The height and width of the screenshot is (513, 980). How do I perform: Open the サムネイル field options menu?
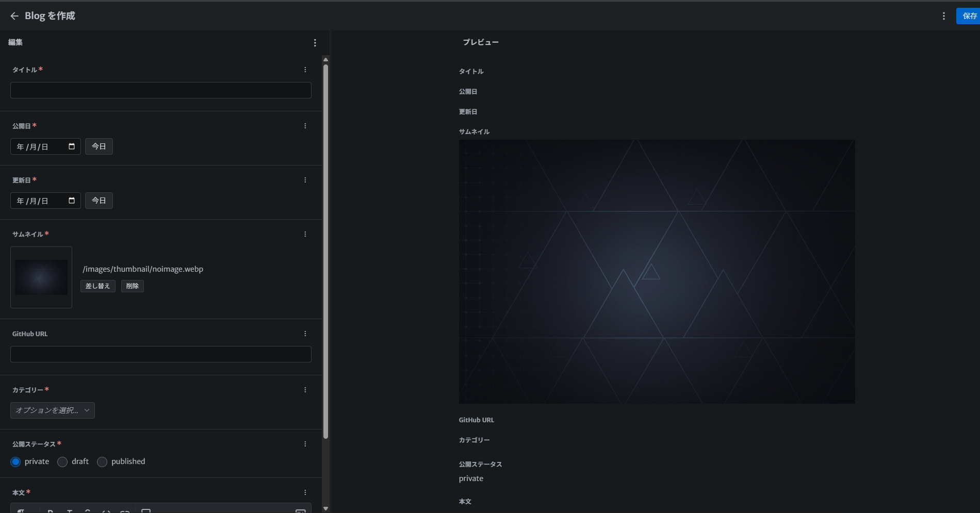coord(305,234)
